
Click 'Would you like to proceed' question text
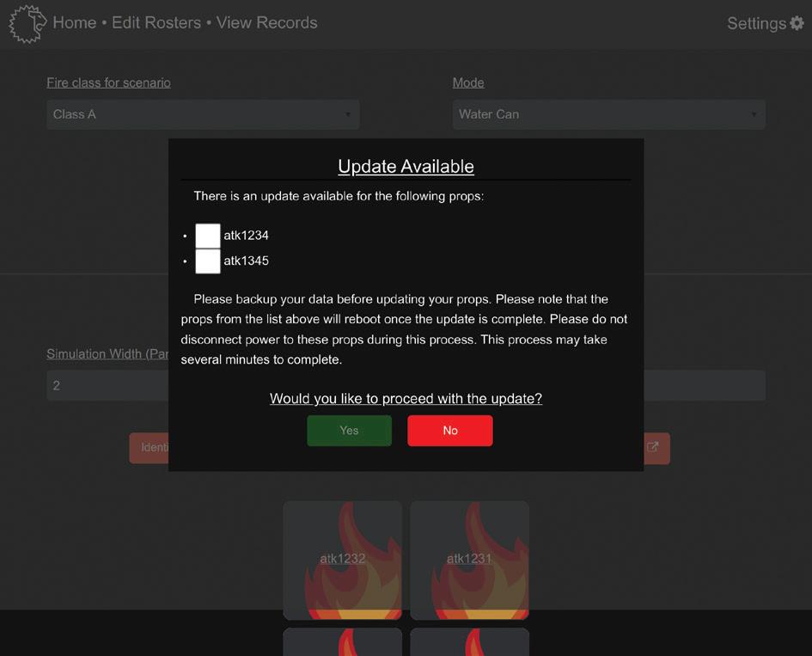tap(406, 398)
